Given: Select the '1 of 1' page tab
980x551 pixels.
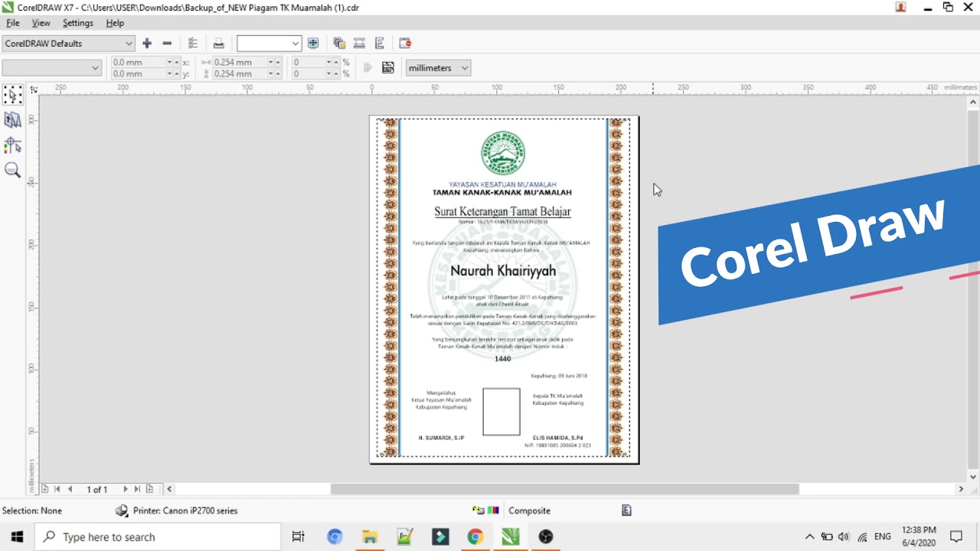Looking at the screenshot, I should 97,489.
